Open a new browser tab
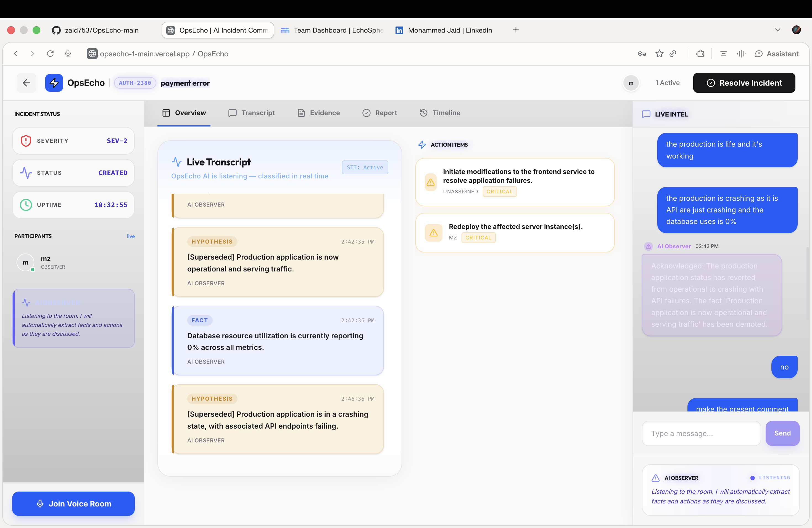This screenshot has height=528, width=812. 516,30
